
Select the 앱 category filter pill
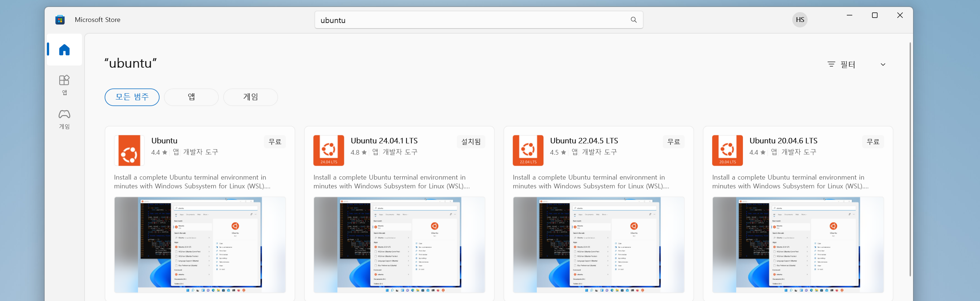point(191,97)
